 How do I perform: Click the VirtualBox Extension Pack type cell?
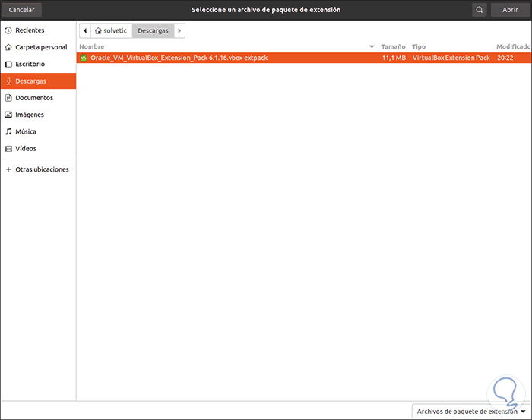click(451, 58)
